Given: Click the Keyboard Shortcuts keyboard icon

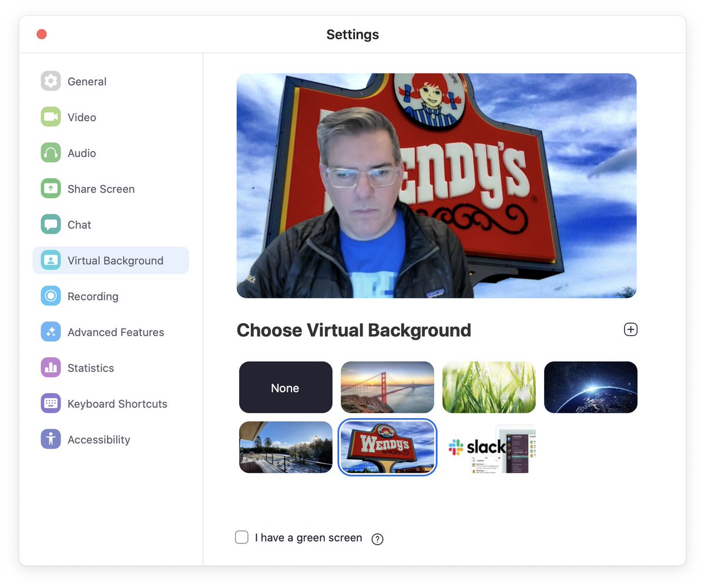Looking at the screenshot, I should [x=51, y=404].
